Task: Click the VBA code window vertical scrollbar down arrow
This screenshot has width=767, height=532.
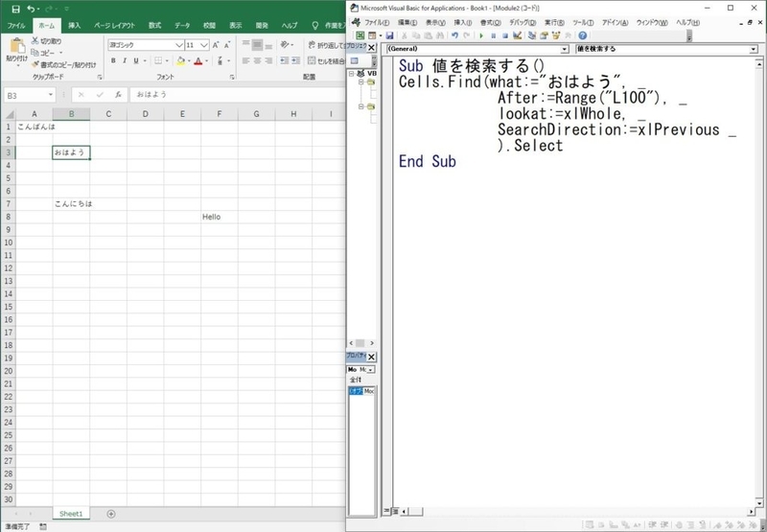Action: [x=758, y=502]
